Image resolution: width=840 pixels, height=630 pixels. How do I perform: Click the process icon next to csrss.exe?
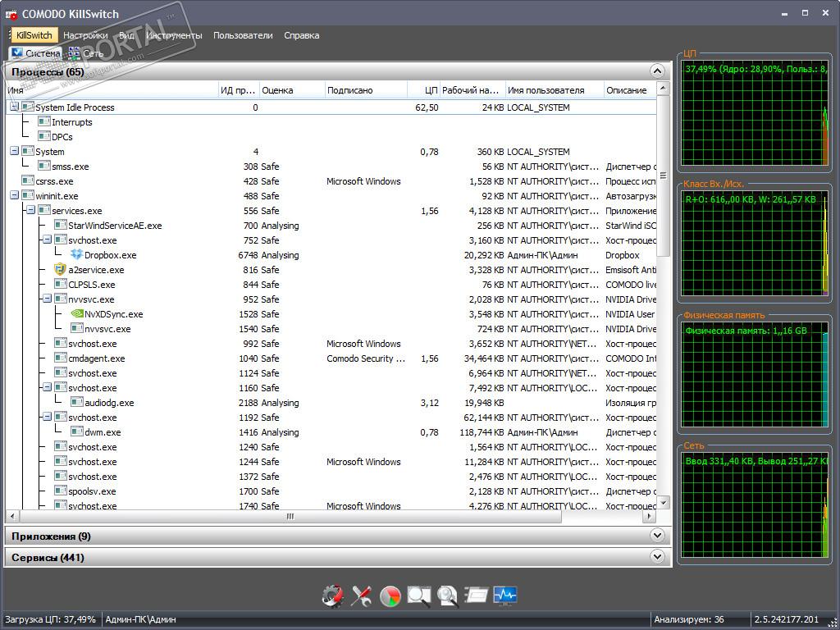pos(28,180)
